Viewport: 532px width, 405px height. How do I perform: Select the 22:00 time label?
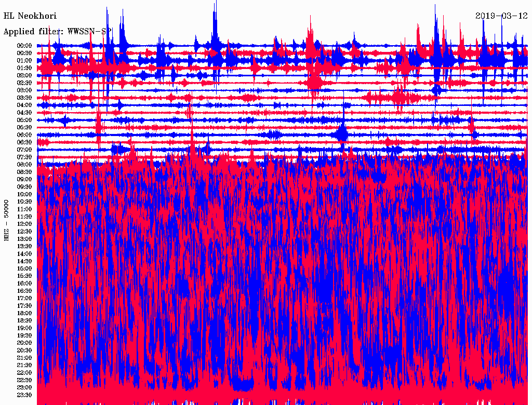click(x=24, y=373)
